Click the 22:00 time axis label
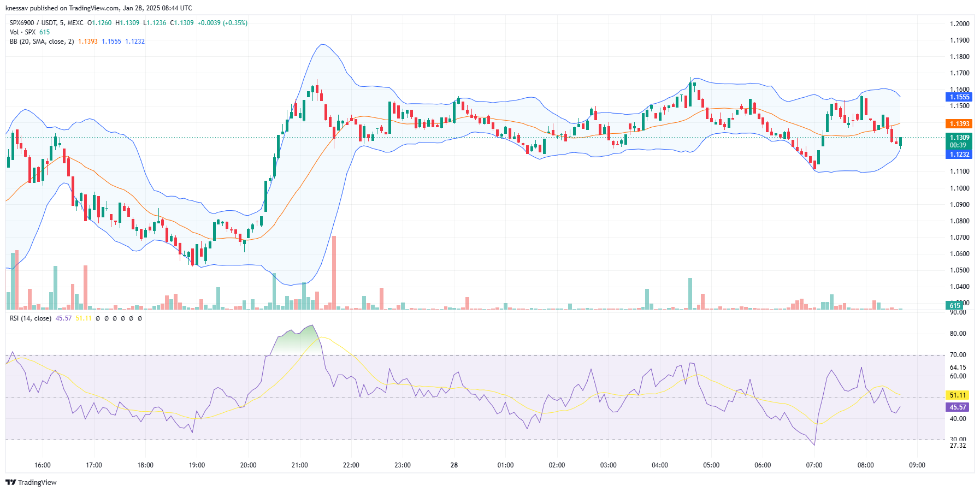The height and width of the screenshot is (492, 980). tap(351, 465)
